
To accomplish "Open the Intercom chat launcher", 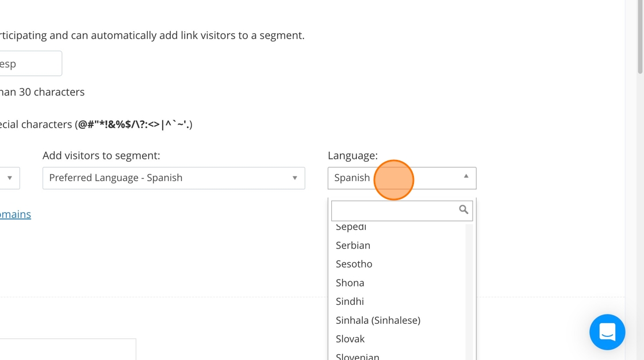I will [607, 332].
